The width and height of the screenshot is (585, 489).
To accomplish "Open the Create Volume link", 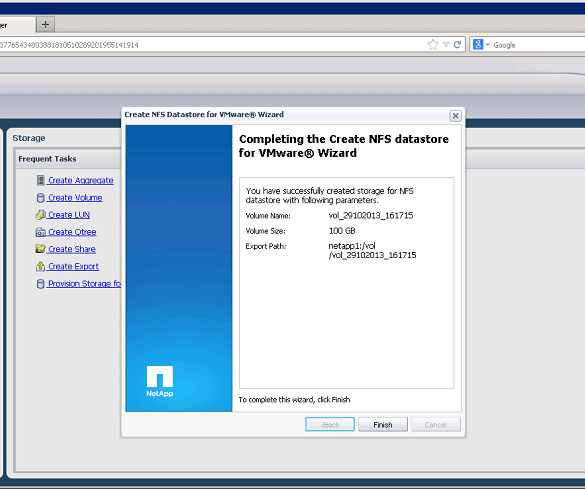I will pos(75,198).
